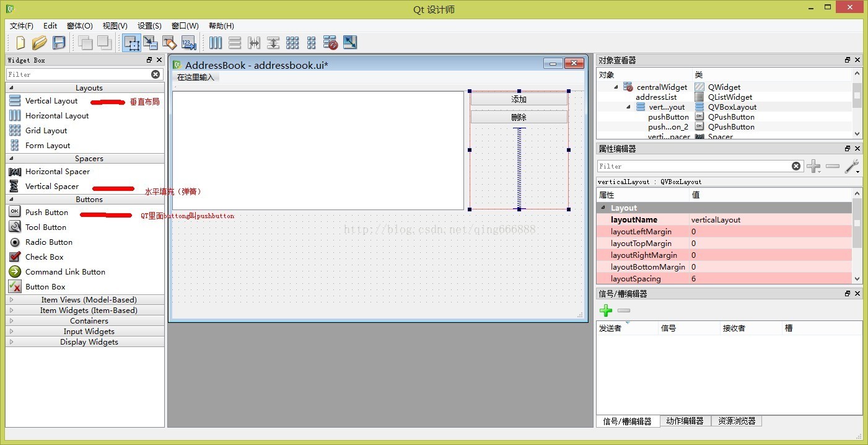Select Check Box widget
The width and height of the screenshot is (868, 445).
coord(44,257)
